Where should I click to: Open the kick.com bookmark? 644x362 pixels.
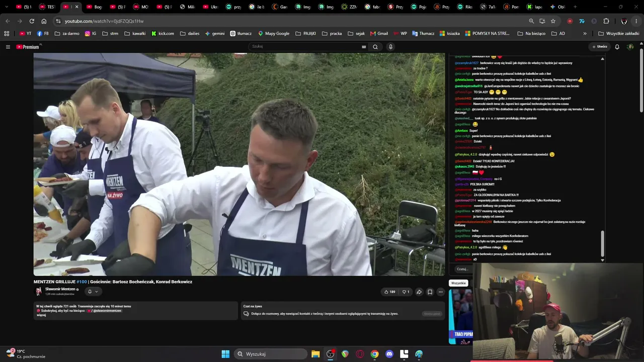pyautogui.click(x=163, y=33)
